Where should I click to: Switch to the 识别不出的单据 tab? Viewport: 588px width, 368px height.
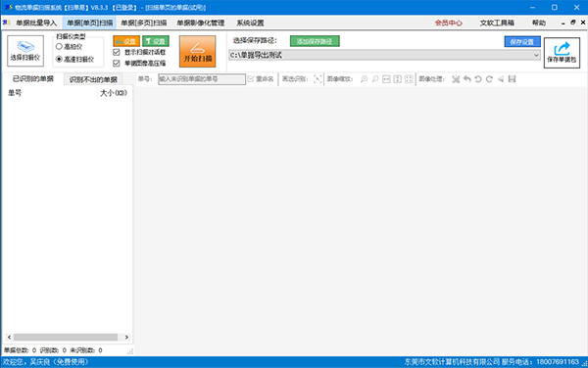(93, 79)
